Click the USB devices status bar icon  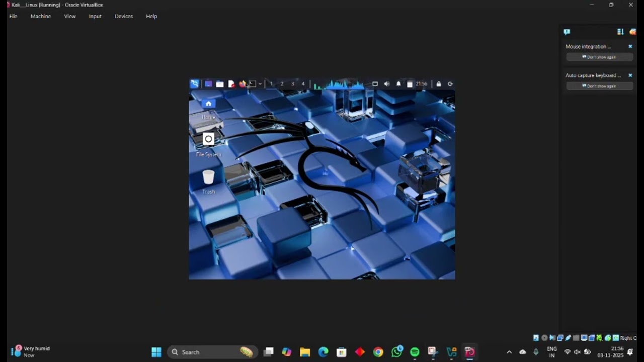[x=568, y=338]
